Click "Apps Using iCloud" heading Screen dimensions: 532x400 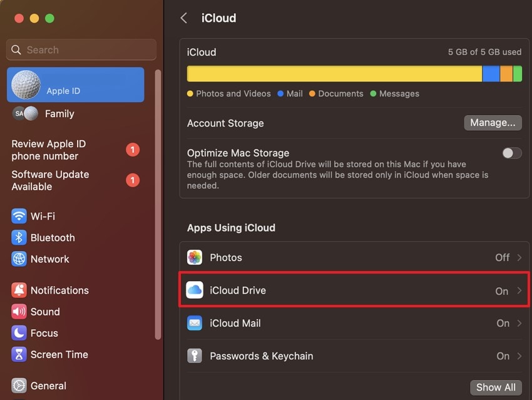point(231,228)
